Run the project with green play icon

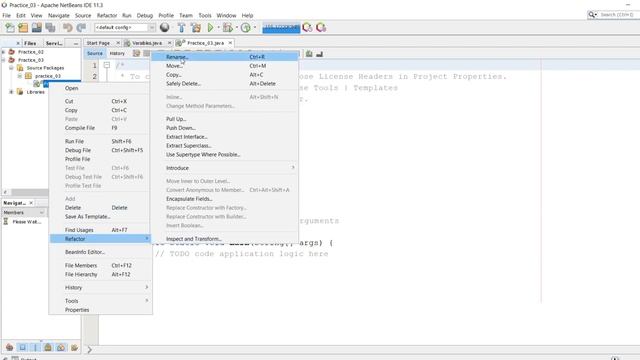211,28
